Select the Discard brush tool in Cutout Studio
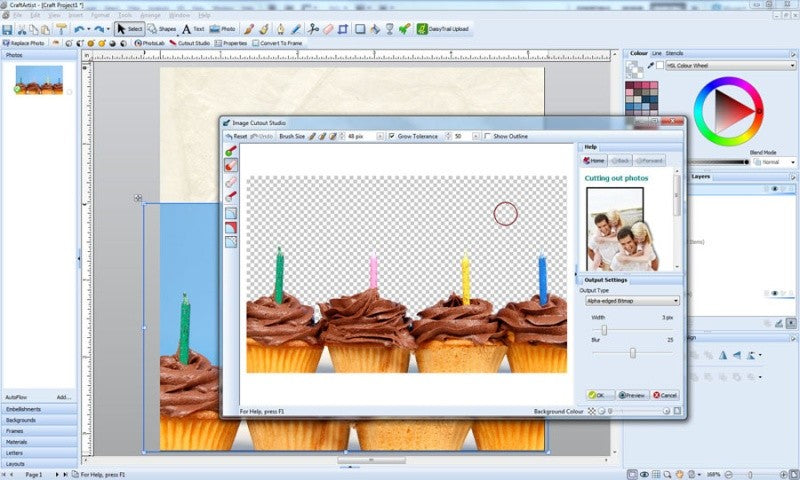Image resolution: width=800 pixels, height=480 pixels. pyautogui.click(x=231, y=165)
